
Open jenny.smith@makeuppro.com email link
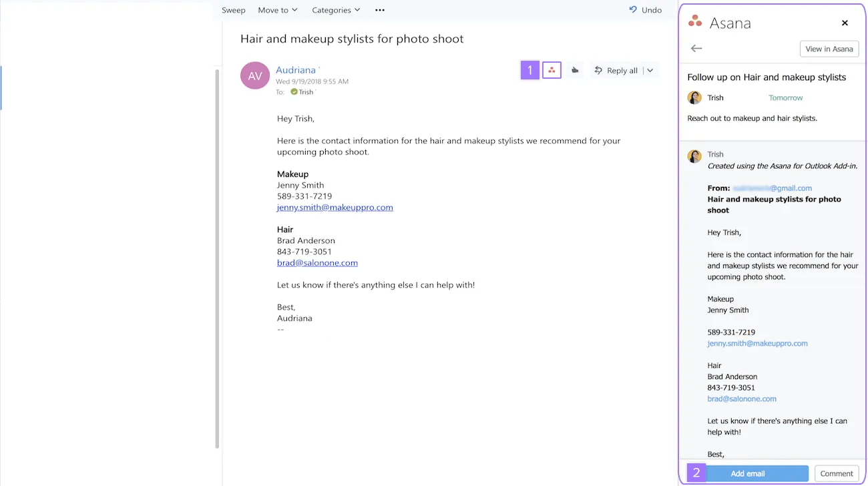(335, 207)
